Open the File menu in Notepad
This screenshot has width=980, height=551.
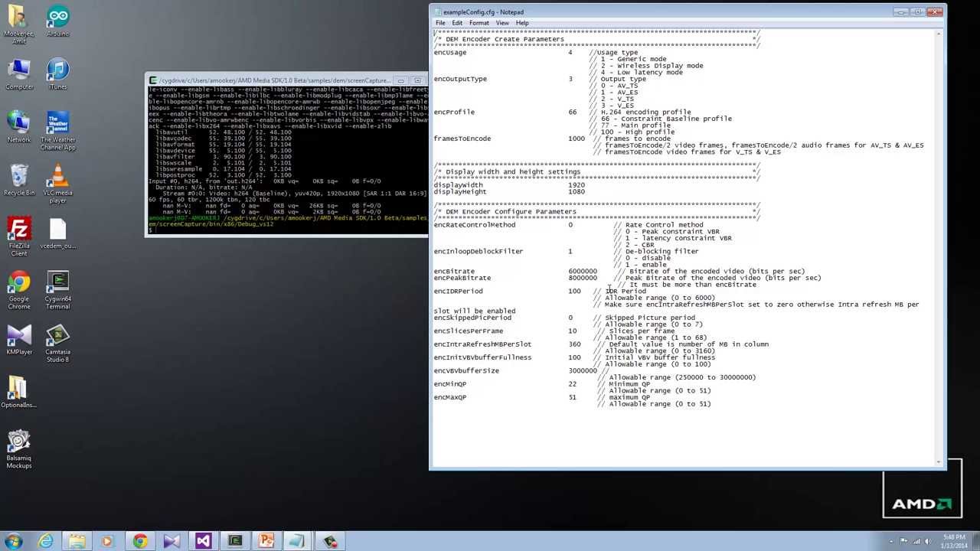point(441,23)
